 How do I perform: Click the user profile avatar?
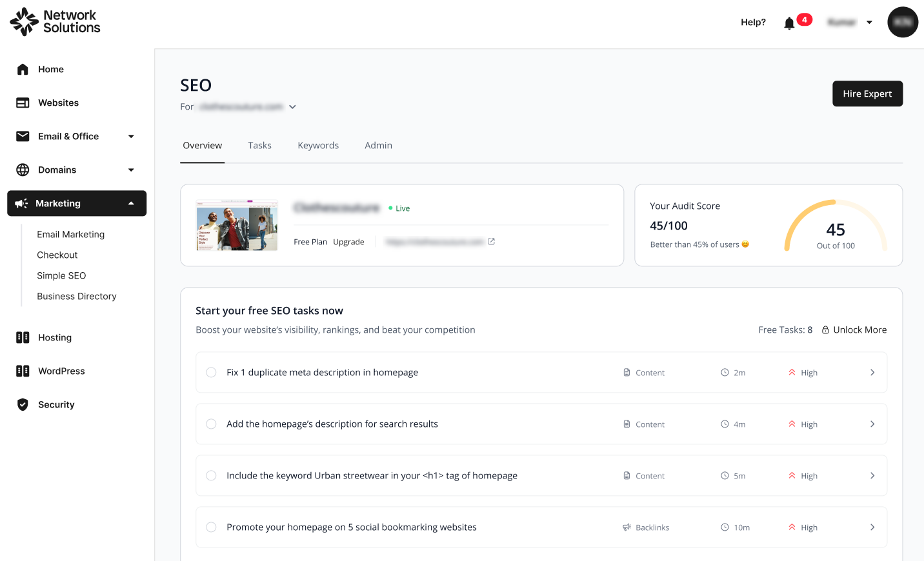point(903,22)
